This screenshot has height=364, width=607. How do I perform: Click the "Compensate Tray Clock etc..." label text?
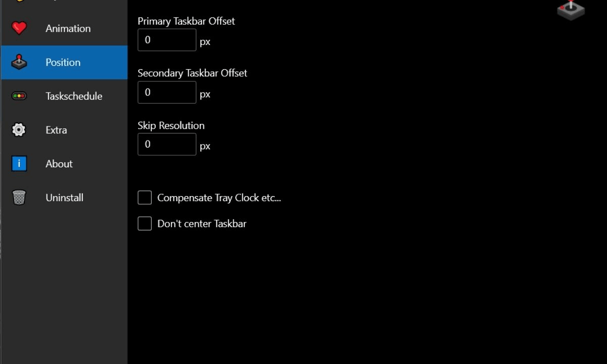(x=219, y=198)
